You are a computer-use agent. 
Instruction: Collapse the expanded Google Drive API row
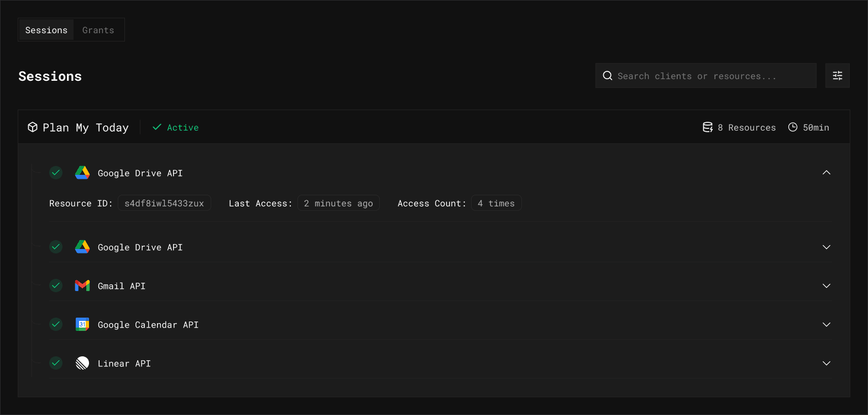coord(826,173)
